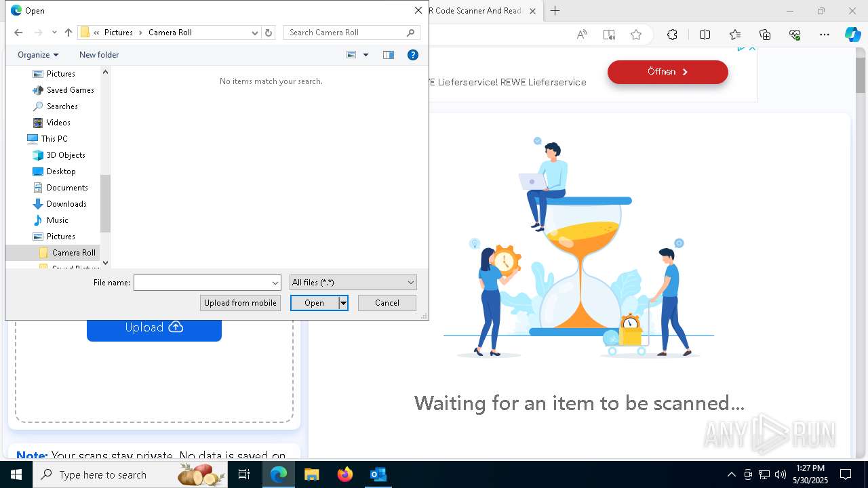Screen dimensions: 868x488
Task: Open Firefox from taskbar
Action: [344, 474]
